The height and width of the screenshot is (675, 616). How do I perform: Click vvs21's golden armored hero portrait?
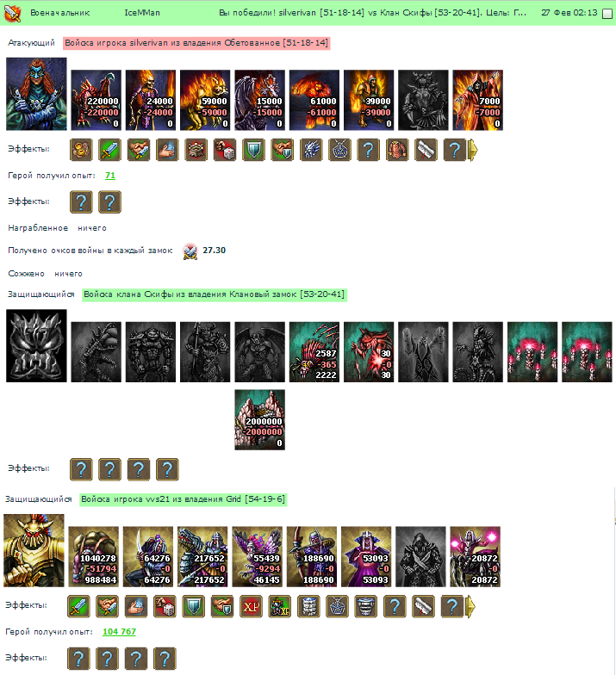tap(34, 550)
